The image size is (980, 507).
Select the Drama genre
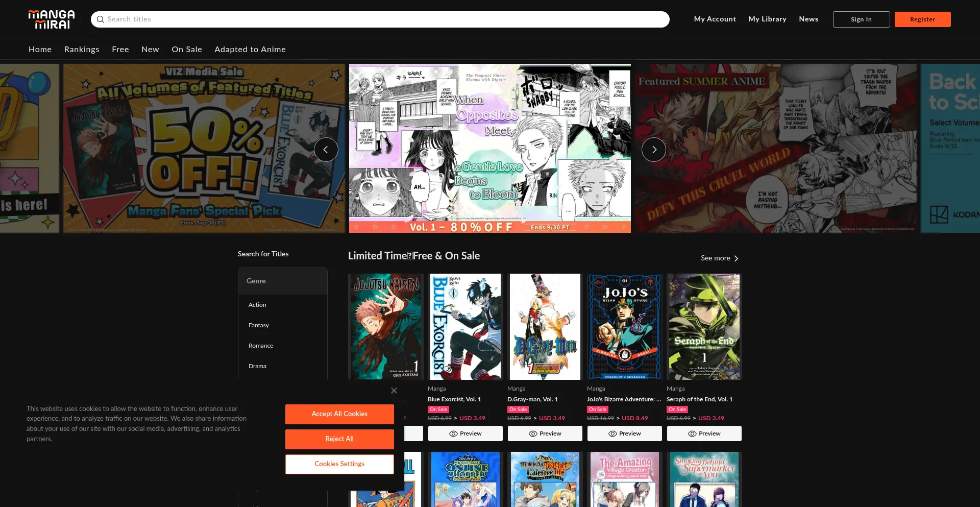257,366
